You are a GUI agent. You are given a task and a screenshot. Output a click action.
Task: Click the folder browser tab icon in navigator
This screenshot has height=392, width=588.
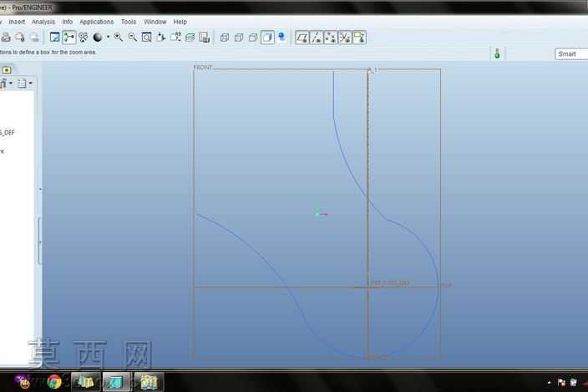pyautogui.click(x=7, y=69)
